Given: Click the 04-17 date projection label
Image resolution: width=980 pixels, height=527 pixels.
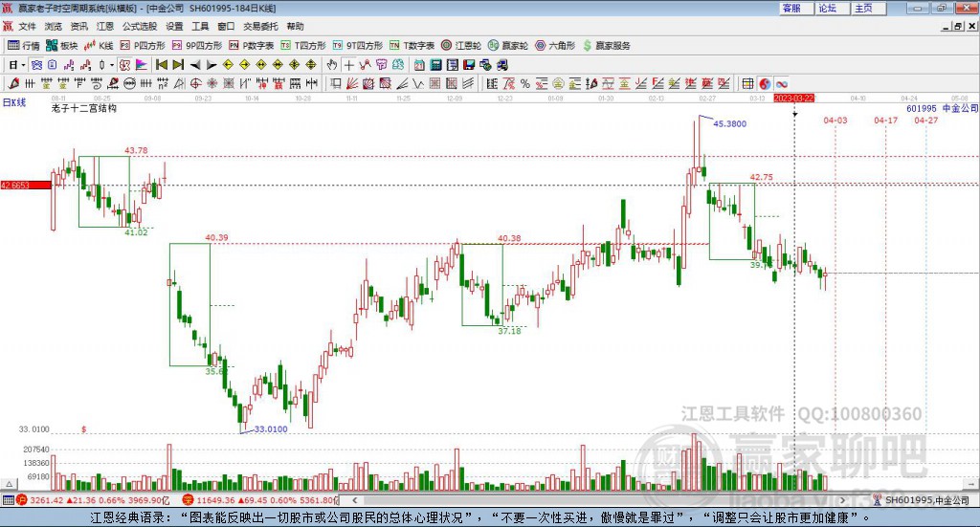Looking at the screenshot, I should (x=885, y=120).
